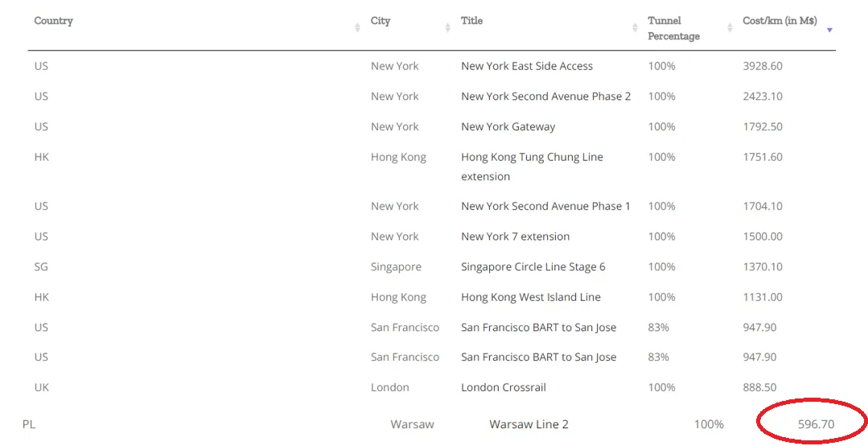
Task: Click HK code in West Island Line row
Action: (x=42, y=298)
